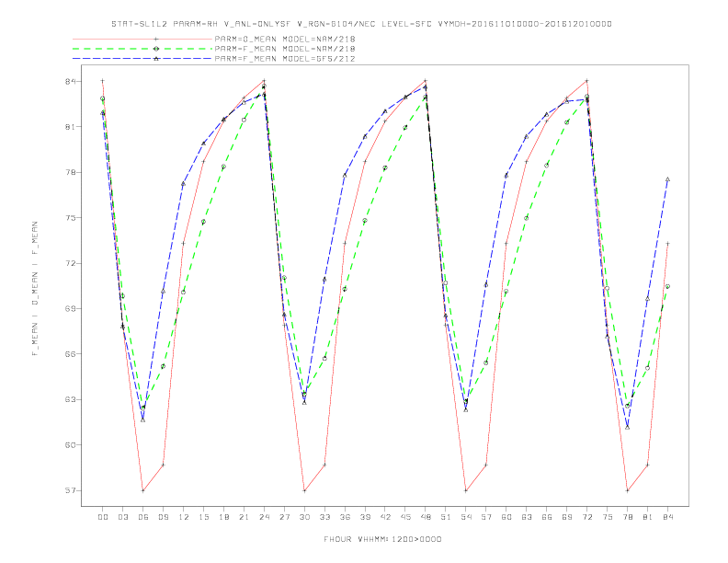Click forecast hour 12 on x-axis
The height and width of the screenshot is (563, 728).
point(184,517)
